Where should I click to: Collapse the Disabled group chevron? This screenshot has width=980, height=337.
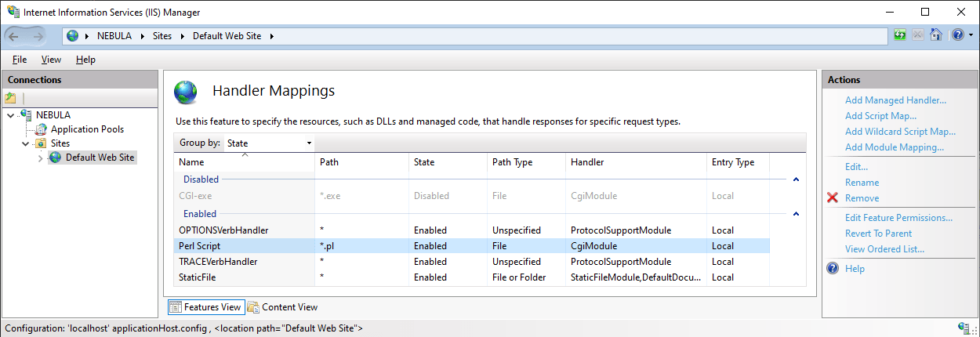coord(797,179)
